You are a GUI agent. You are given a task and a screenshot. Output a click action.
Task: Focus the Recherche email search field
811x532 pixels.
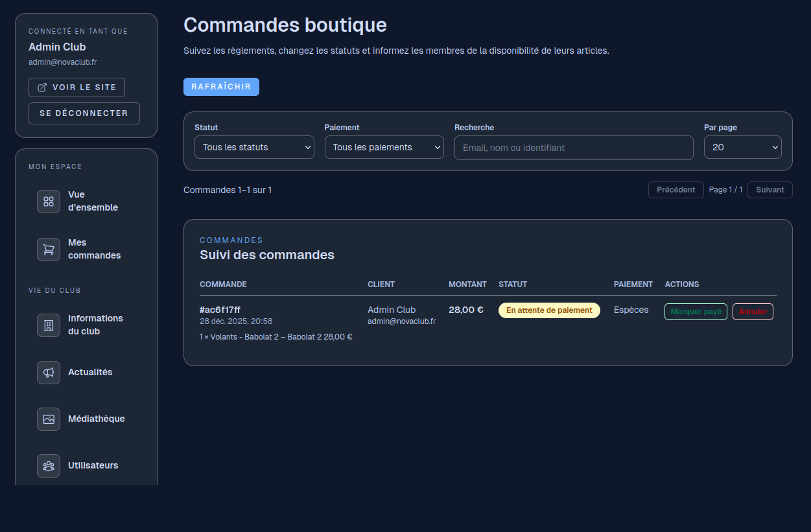coord(573,148)
